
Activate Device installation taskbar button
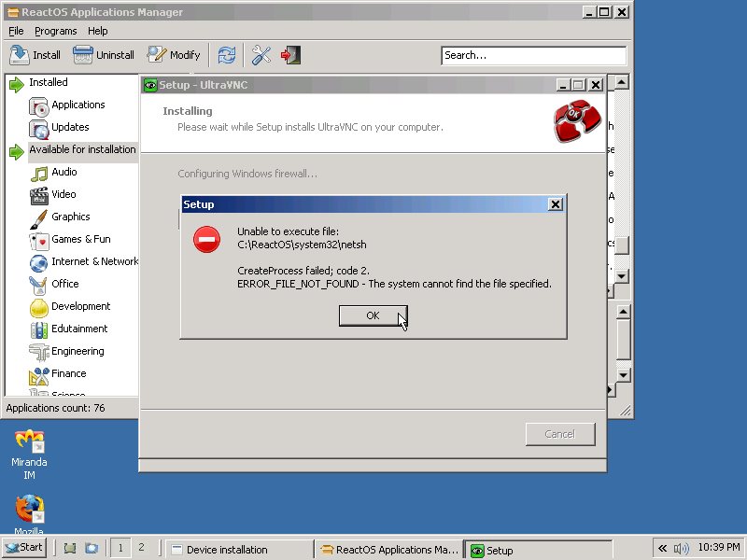point(240,550)
